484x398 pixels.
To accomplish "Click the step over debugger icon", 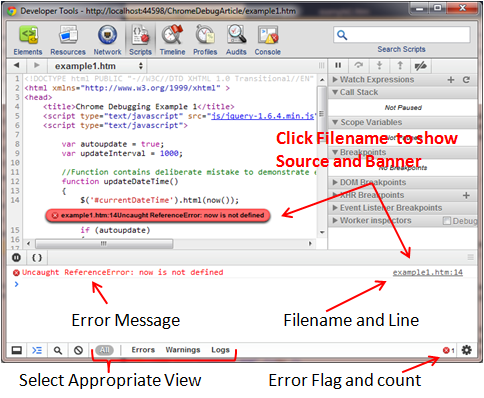I will point(359,65).
